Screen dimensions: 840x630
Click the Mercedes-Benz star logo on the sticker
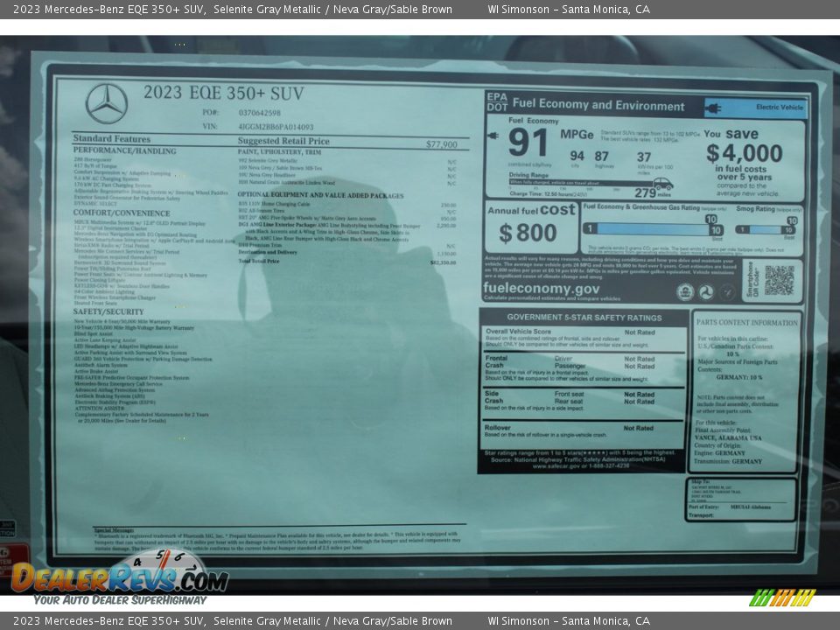[106, 103]
